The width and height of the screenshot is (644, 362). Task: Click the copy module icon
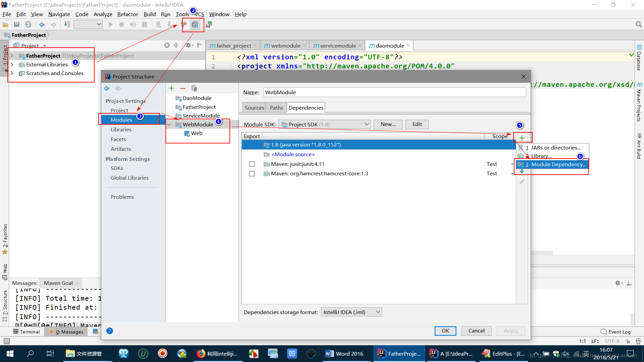194,88
